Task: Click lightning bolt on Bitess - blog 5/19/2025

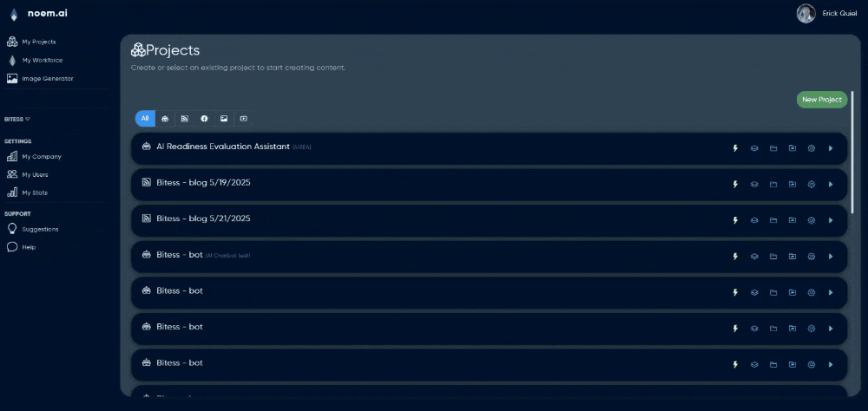Action: [x=735, y=184]
